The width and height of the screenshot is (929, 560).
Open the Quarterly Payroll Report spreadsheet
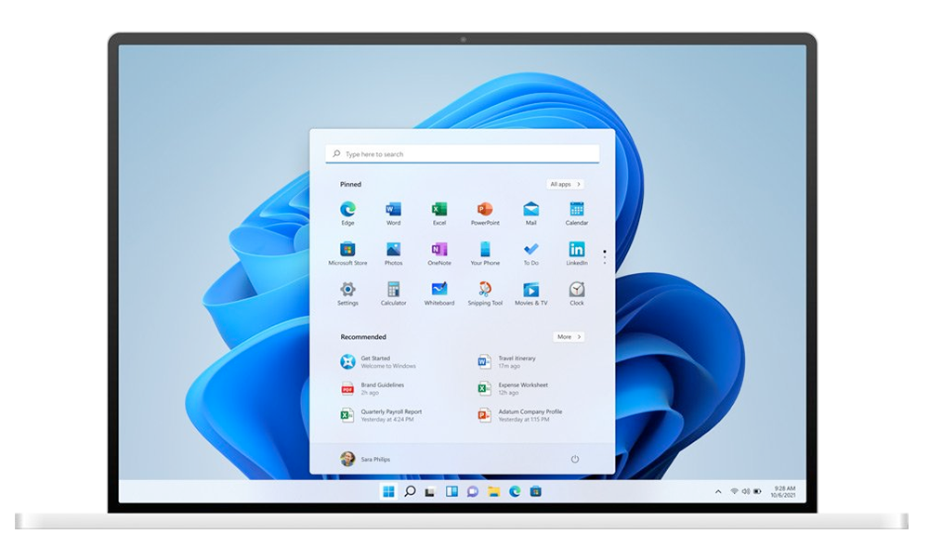pyautogui.click(x=381, y=415)
